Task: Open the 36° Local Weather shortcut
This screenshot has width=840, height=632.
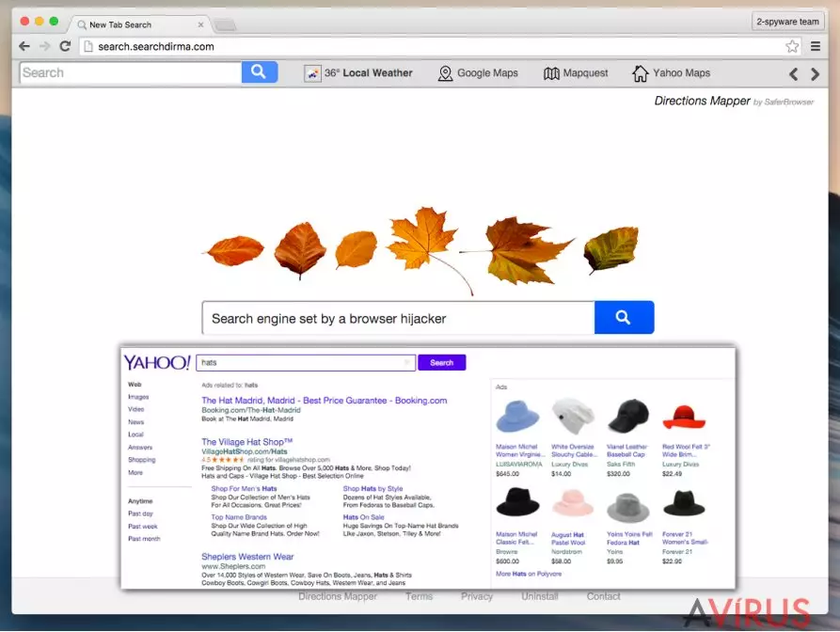Action: [x=358, y=73]
